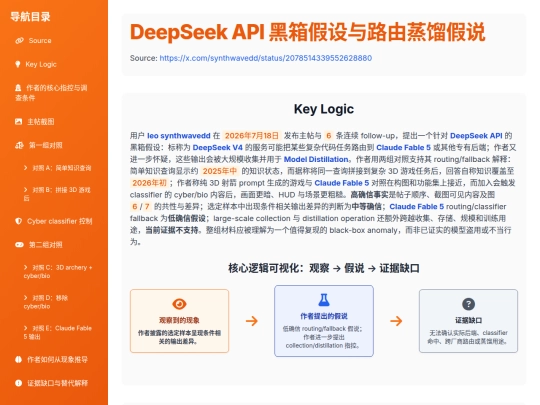Expand the chevron beside 对照 B: 拼接 3D 游戏后
This screenshot has width=540, height=405.
point(25,190)
